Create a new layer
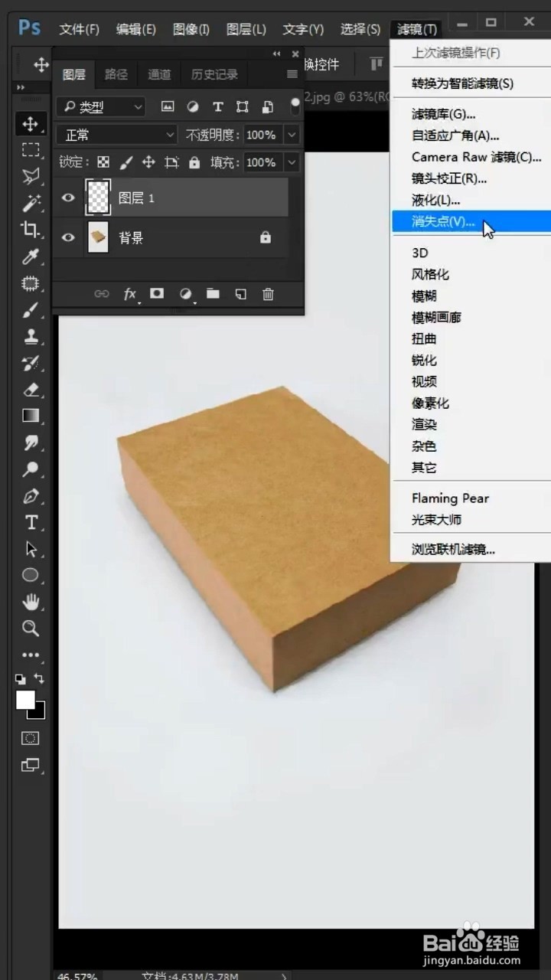 click(x=240, y=293)
